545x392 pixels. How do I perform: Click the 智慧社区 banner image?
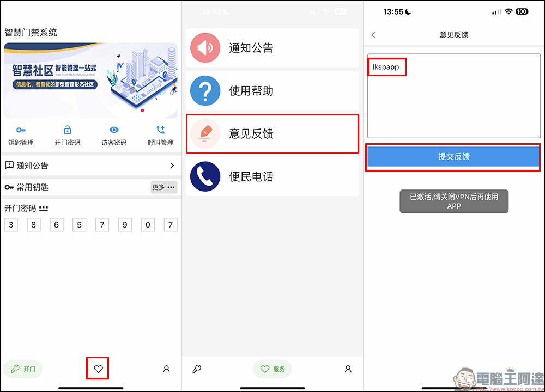coord(90,81)
